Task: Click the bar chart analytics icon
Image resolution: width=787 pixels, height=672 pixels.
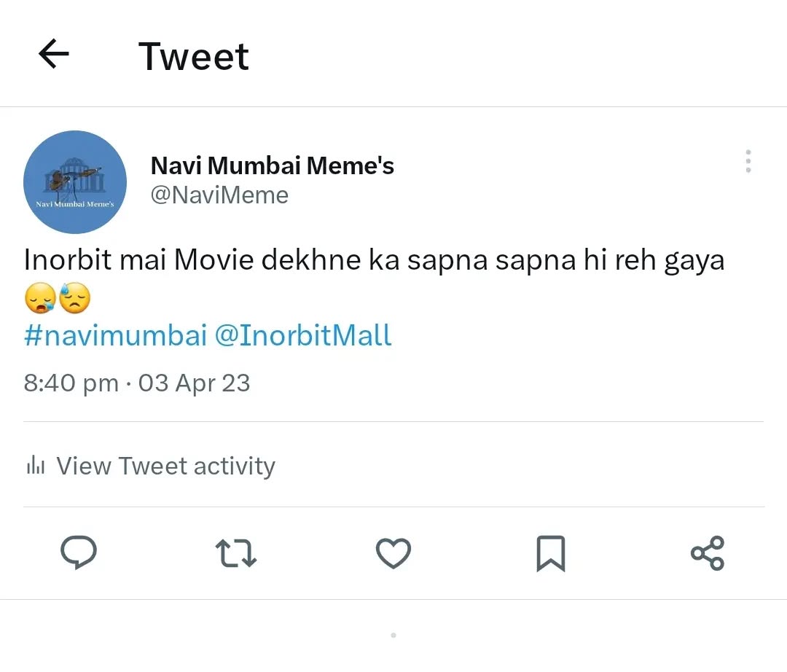Action: coord(36,465)
